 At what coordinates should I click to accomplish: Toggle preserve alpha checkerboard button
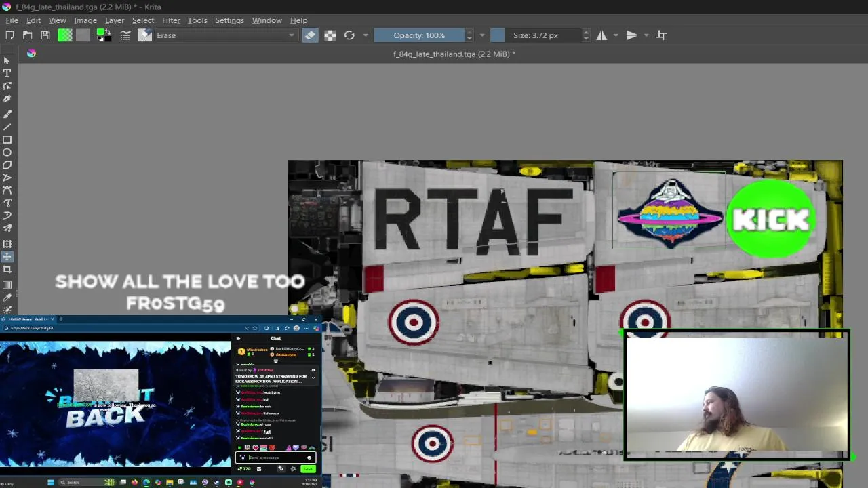pyautogui.click(x=330, y=35)
